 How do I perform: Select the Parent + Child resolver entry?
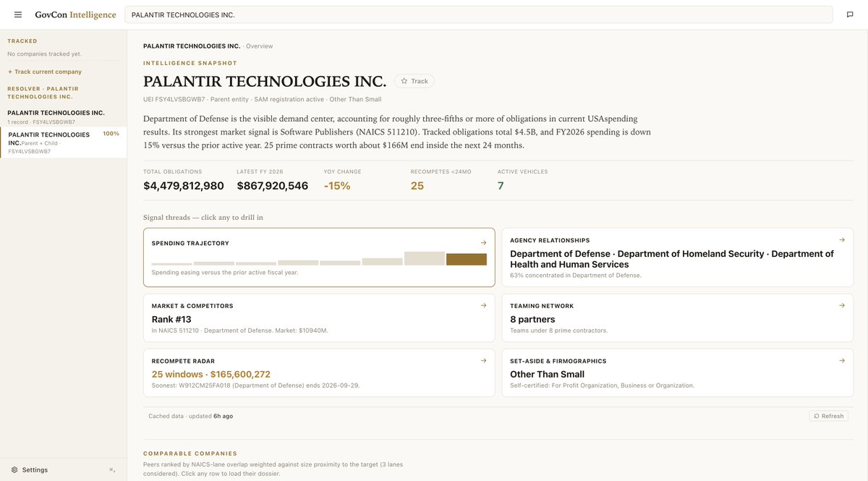pos(63,142)
